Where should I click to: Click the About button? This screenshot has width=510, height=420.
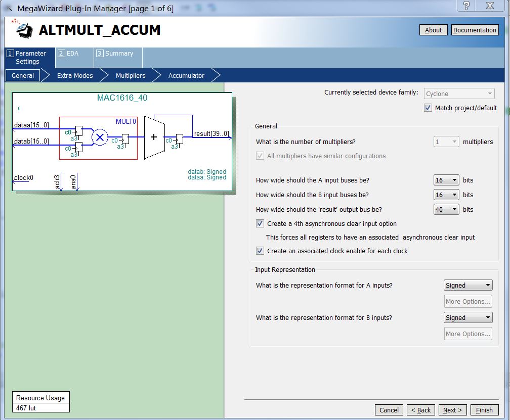(433, 30)
